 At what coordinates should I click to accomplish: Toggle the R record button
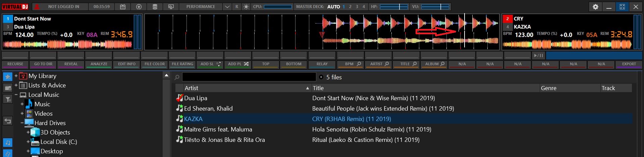click(x=237, y=7)
